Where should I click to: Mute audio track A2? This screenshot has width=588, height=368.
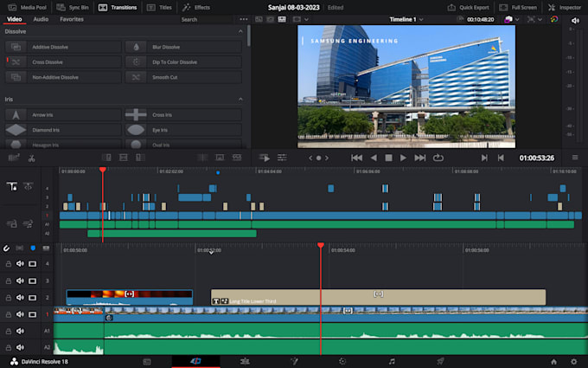point(20,347)
